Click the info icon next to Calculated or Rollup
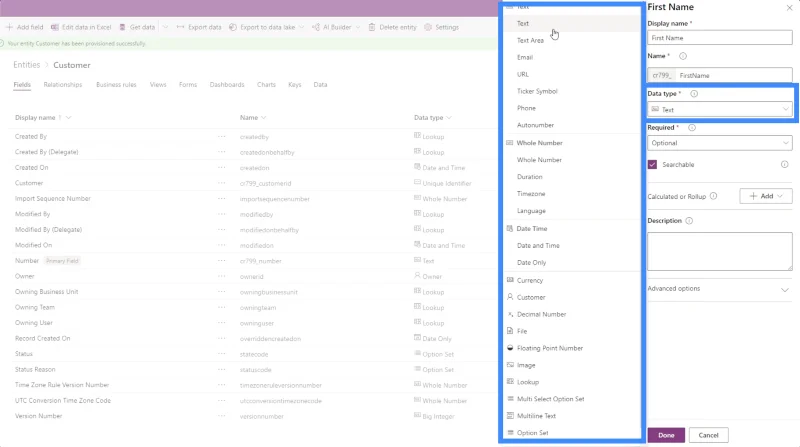 (713, 196)
